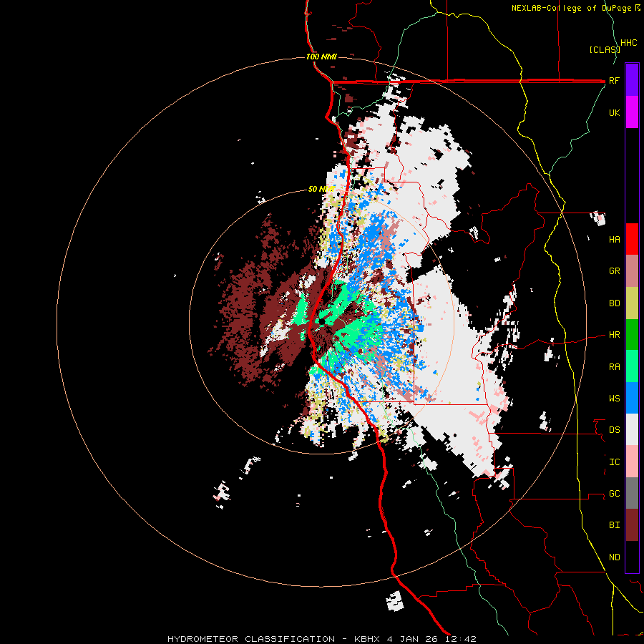Click the BI legend label
The width and height of the screenshot is (644, 644).
click(614, 525)
